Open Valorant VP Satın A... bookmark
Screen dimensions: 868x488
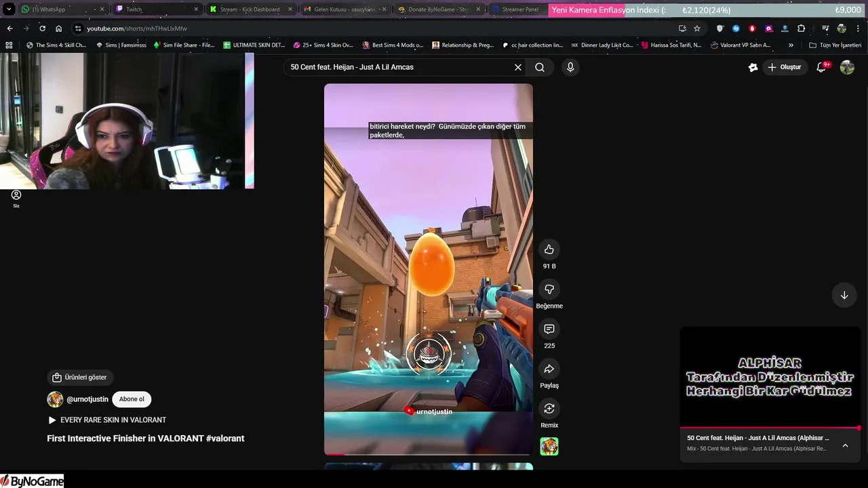point(741,45)
